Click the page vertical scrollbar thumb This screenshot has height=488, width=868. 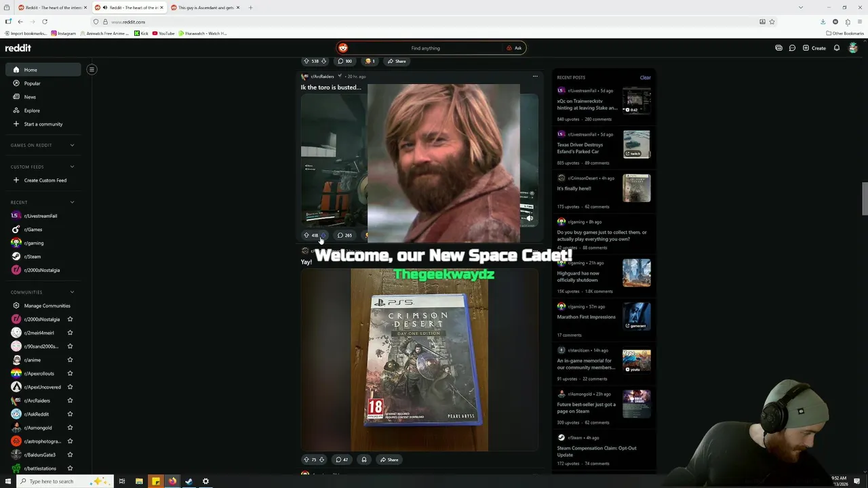pyautogui.click(x=865, y=199)
